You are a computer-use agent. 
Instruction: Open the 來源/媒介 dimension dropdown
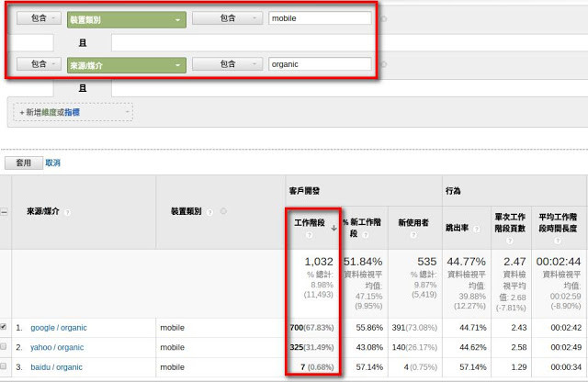[x=127, y=65]
